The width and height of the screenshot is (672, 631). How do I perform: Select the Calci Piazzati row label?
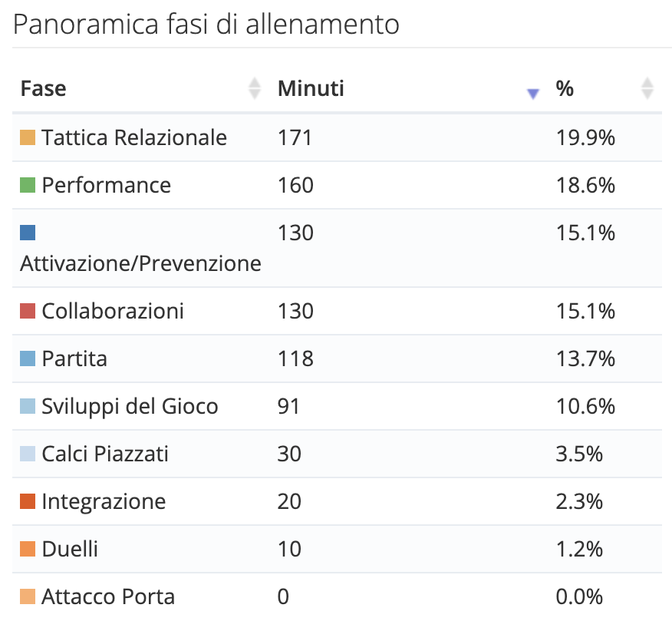(x=105, y=454)
